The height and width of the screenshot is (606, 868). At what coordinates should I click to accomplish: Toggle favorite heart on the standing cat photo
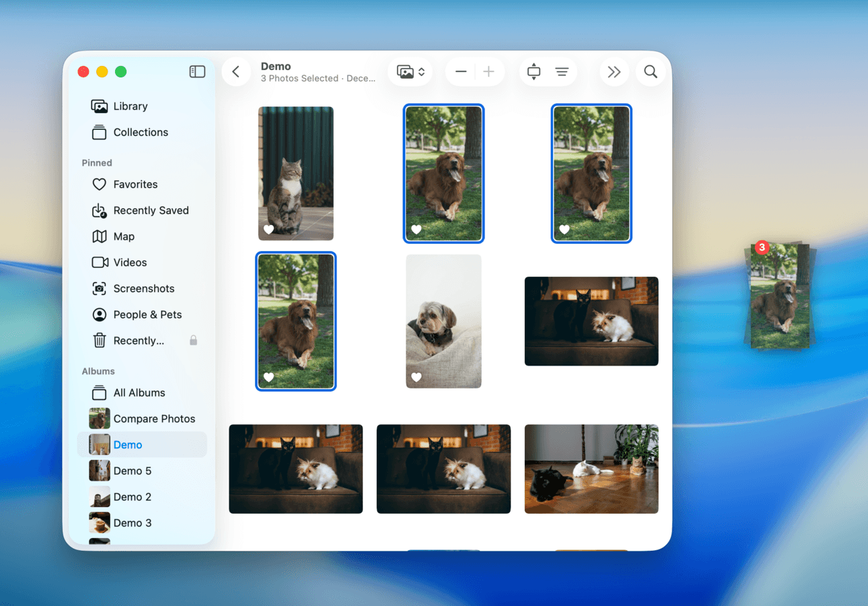(268, 230)
